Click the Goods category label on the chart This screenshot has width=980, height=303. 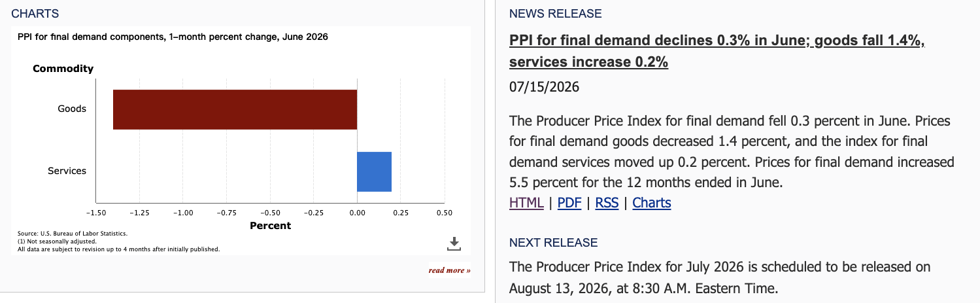tap(72, 109)
